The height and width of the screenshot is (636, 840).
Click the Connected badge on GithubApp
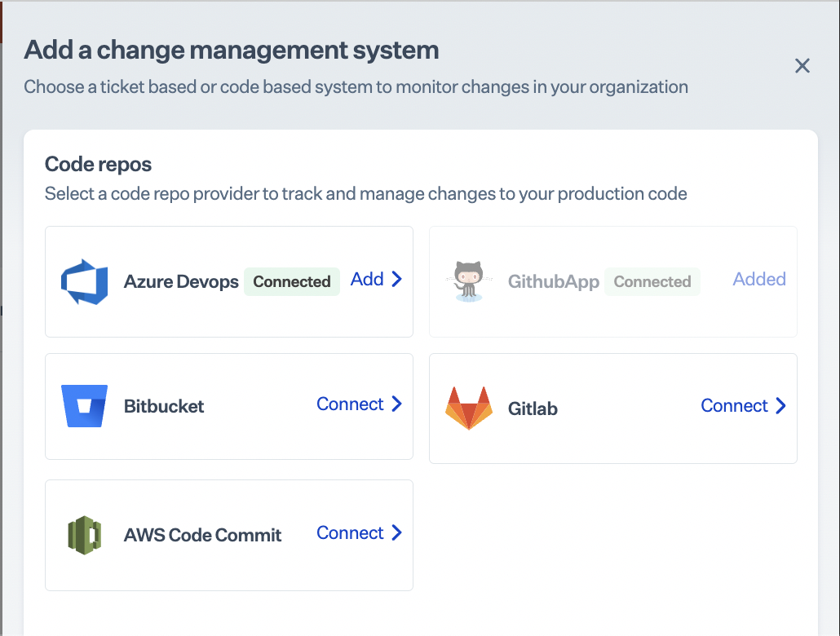652,282
